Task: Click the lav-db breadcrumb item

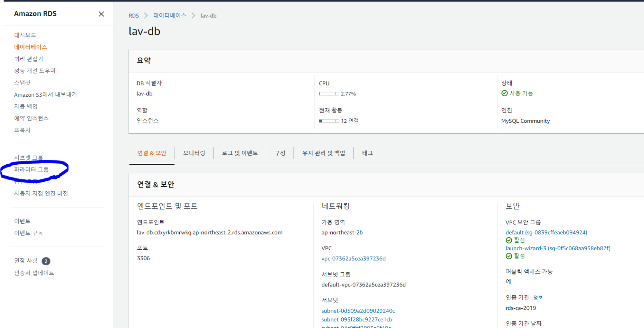Action: pyautogui.click(x=208, y=15)
